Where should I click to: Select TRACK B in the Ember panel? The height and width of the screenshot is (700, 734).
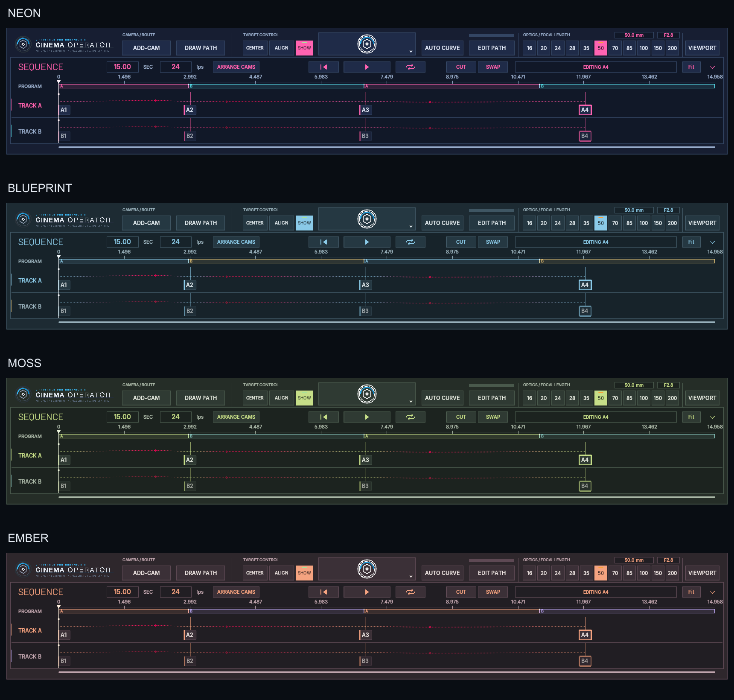tap(30, 656)
